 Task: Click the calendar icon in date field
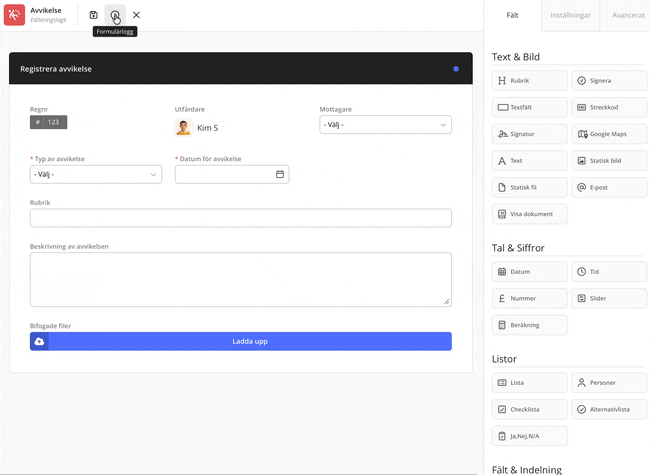(280, 174)
